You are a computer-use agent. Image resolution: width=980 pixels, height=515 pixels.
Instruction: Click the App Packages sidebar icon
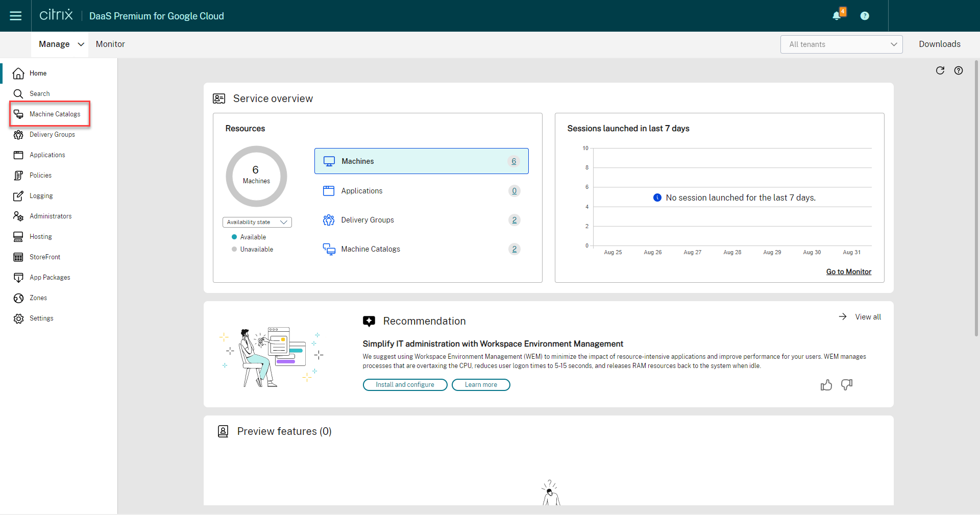pos(18,277)
